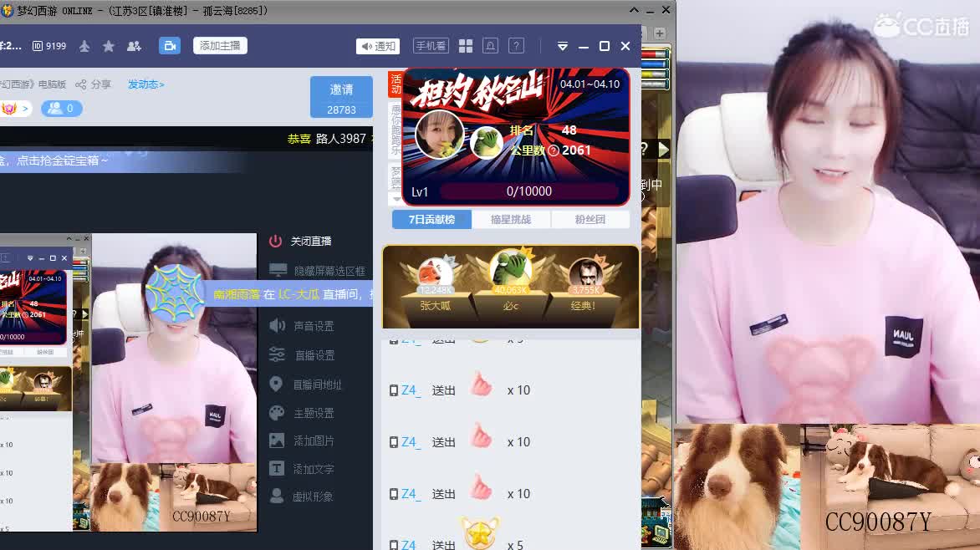Open the four-square grid apps icon
This screenshot has width=980, height=550.
coord(466,46)
